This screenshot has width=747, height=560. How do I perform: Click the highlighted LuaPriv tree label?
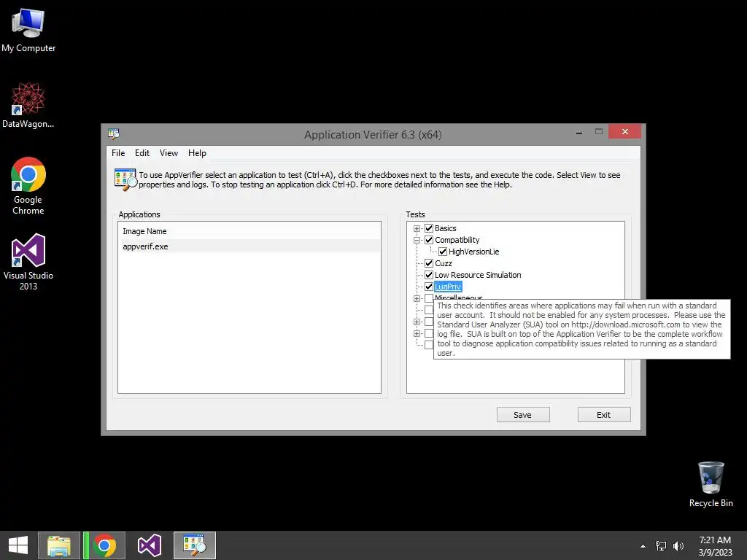(x=448, y=287)
